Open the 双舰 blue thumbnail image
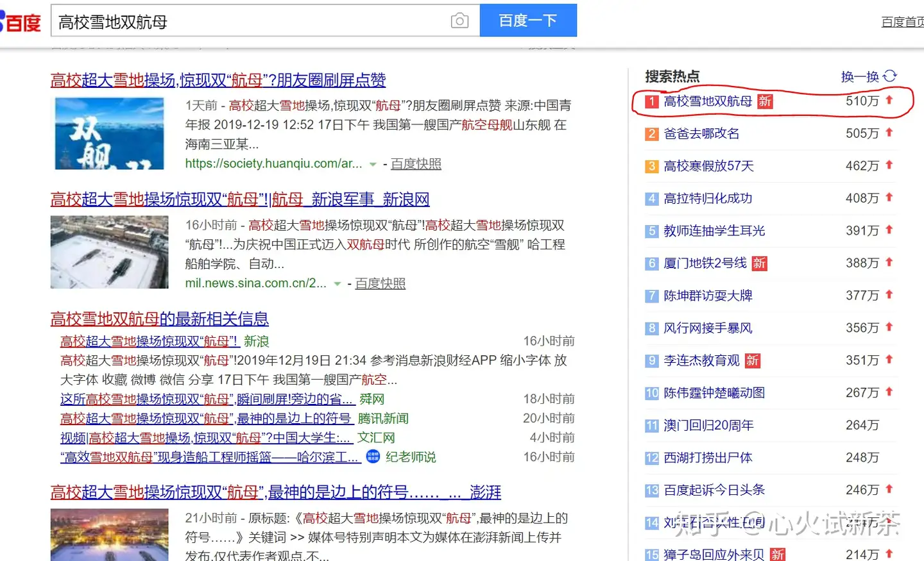This screenshot has height=561, width=924. tap(110, 133)
